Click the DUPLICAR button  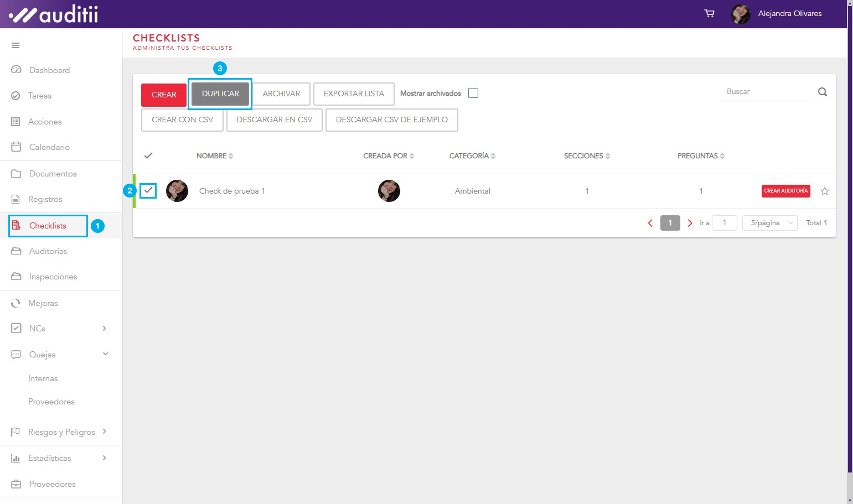[x=220, y=94]
